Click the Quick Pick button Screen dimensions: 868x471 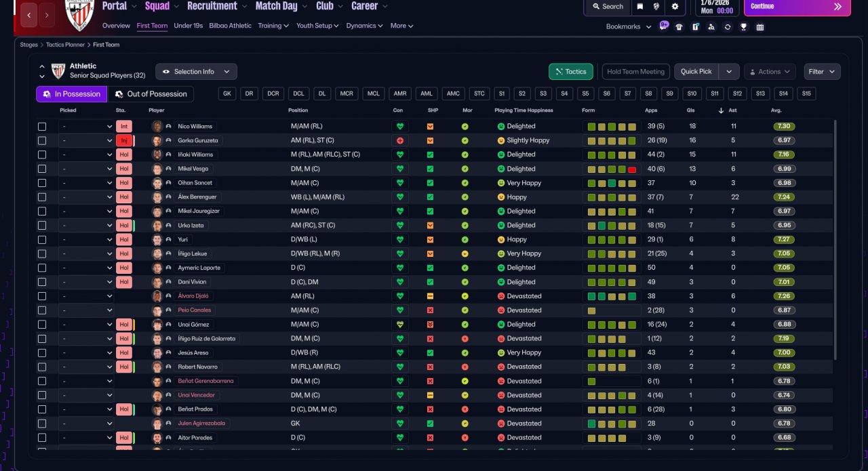coord(696,72)
